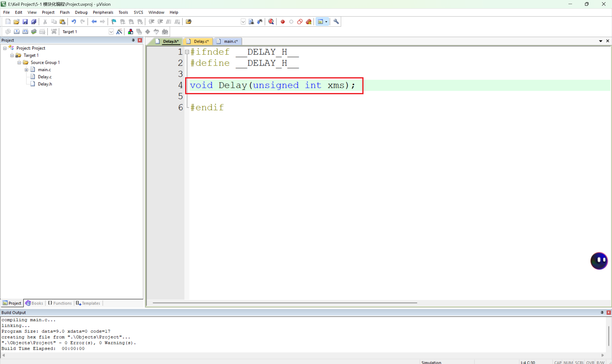Screen dimensions: 612x364
Task: Open the Target 1 dropdown
Action: point(111,32)
